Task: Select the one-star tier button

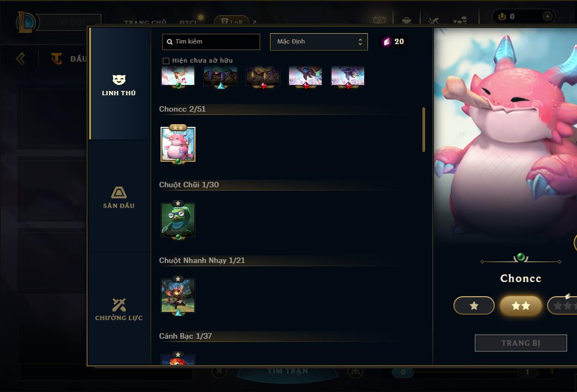Action: (x=474, y=305)
